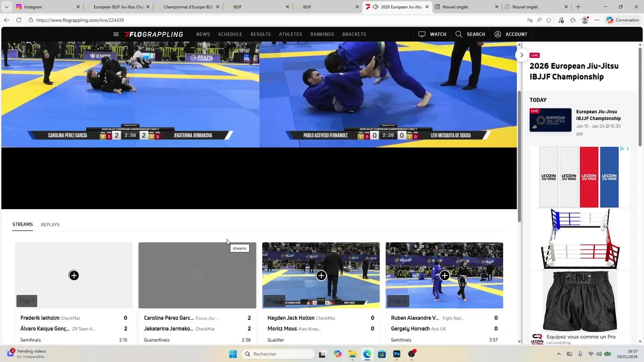Screen dimensions: 644x362
Task: Click the European Jiu-Jitsu live event thumbnail
Action: pyautogui.click(x=550, y=120)
